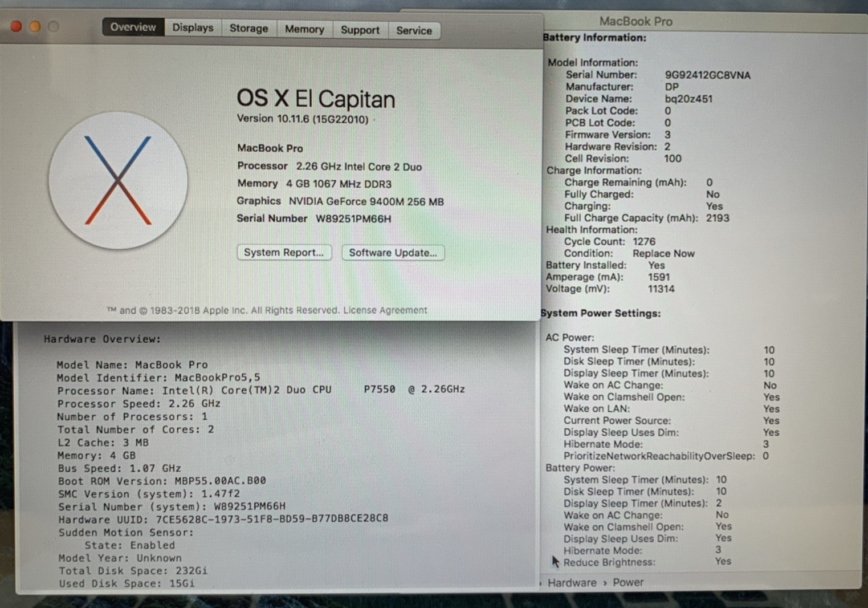Click "PrioritizeNetworkReachabilityOverSleep: 0" line
The height and width of the screenshot is (608, 868).
(666, 456)
